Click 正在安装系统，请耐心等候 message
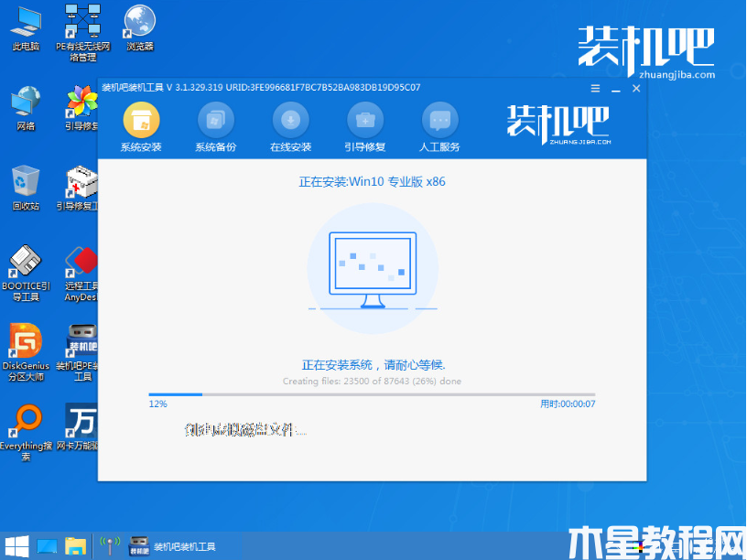 click(373, 365)
